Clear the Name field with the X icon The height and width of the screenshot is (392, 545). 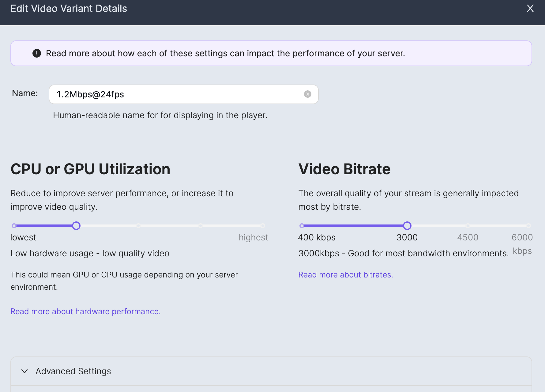(307, 94)
